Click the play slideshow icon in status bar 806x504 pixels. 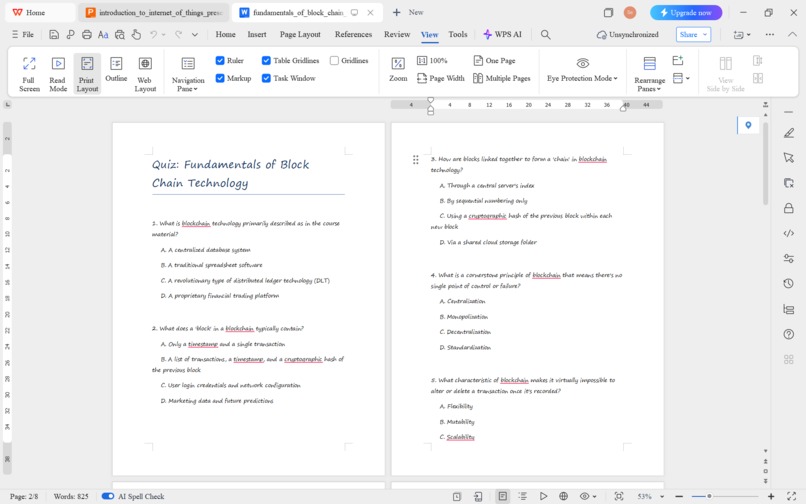pyautogui.click(x=543, y=496)
